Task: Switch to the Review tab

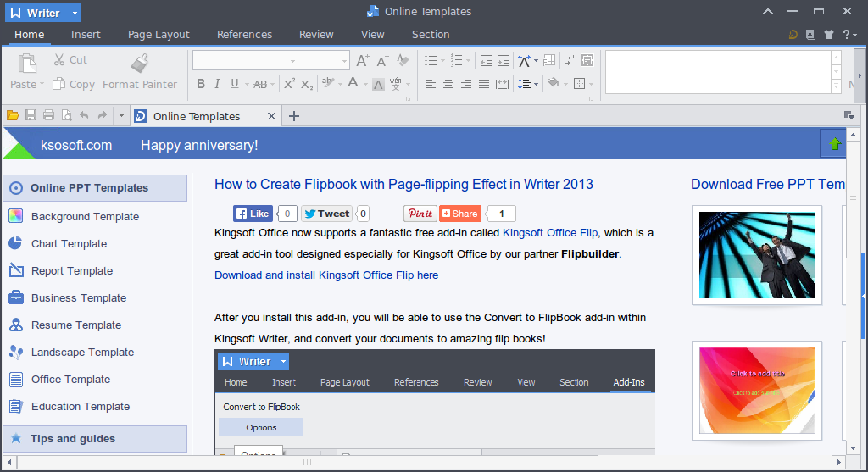Action: click(317, 34)
